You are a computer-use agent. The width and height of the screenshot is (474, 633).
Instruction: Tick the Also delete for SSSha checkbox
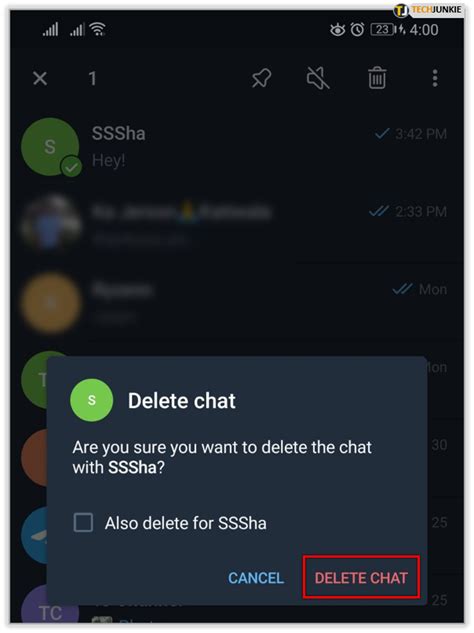click(x=83, y=523)
